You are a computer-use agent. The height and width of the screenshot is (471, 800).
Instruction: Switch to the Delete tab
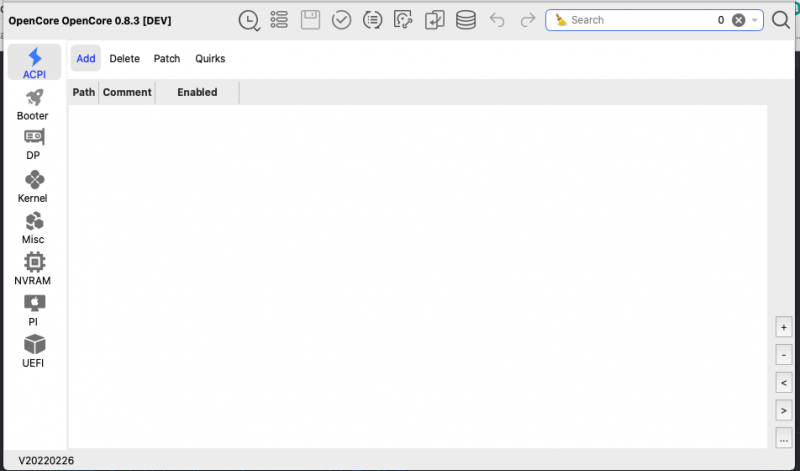click(x=124, y=58)
